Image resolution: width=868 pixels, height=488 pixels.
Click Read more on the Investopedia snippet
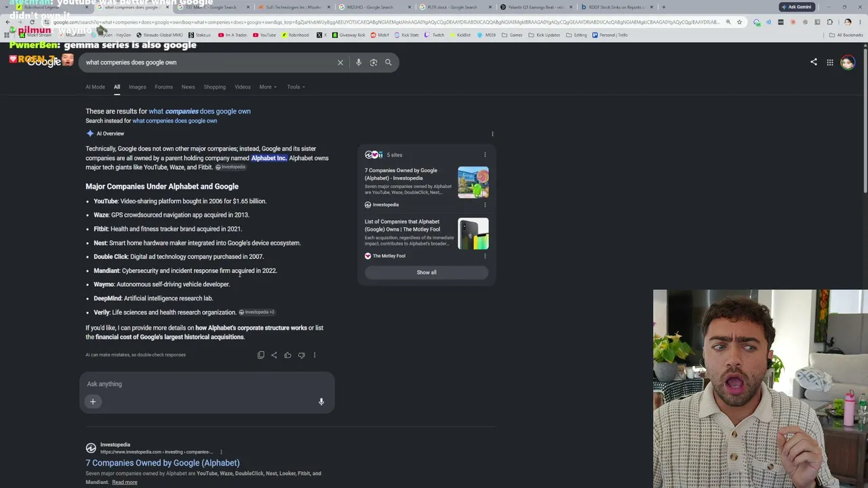124,483
